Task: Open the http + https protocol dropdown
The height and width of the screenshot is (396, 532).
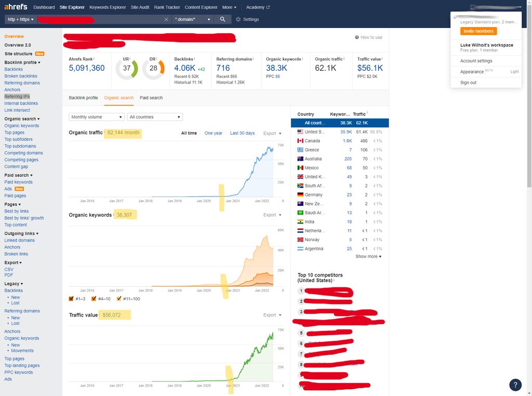Action: coord(21,19)
